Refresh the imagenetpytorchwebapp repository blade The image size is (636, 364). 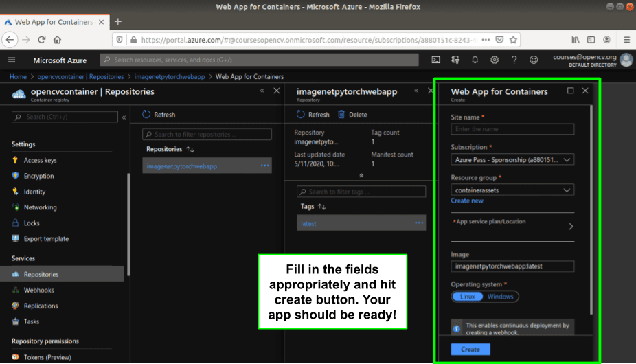point(313,115)
